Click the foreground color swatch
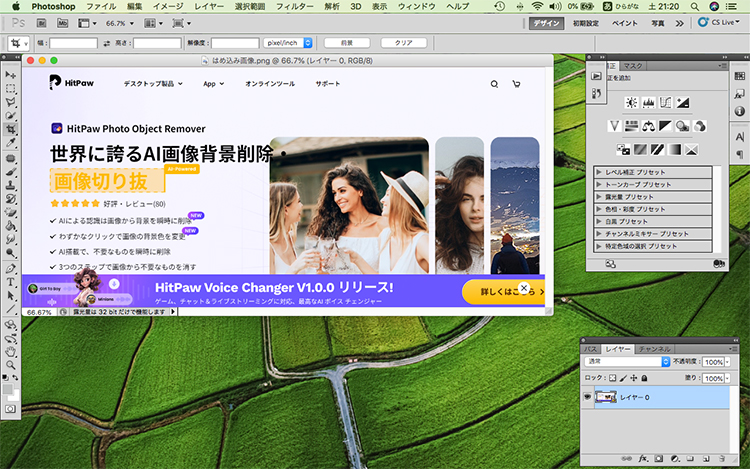The image size is (750, 469). tap(8, 389)
